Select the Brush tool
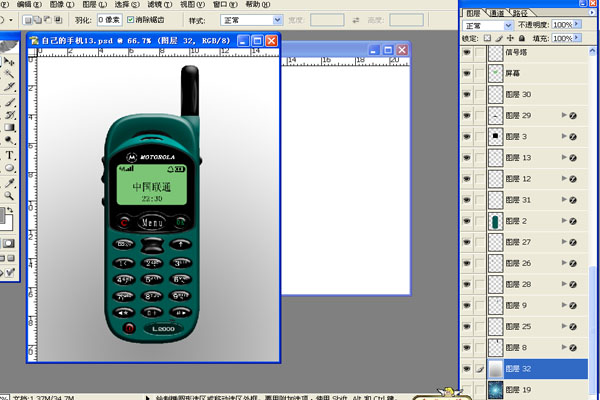This screenshot has height=400, width=600. pyautogui.click(x=9, y=102)
